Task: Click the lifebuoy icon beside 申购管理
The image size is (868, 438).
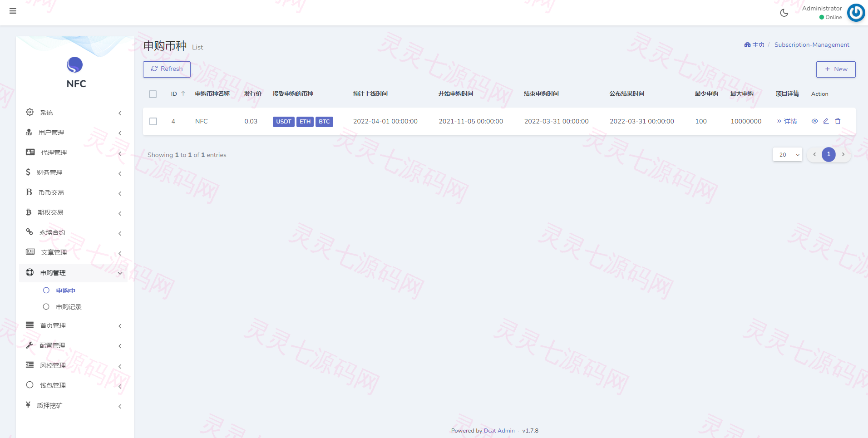Action: point(30,272)
